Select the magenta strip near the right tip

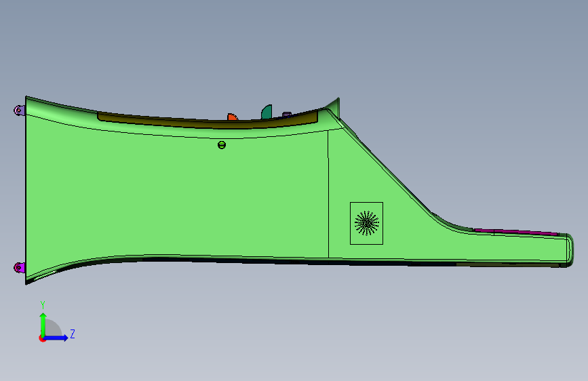tap(516, 232)
